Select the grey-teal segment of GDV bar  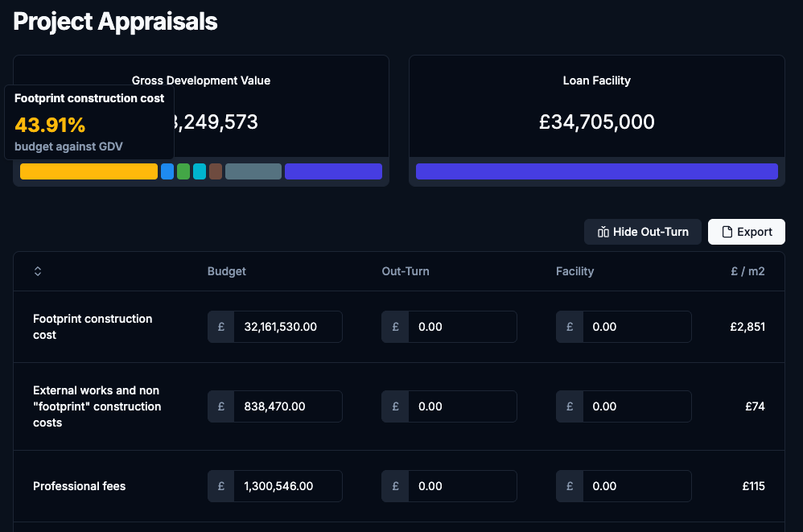point(253,171)
